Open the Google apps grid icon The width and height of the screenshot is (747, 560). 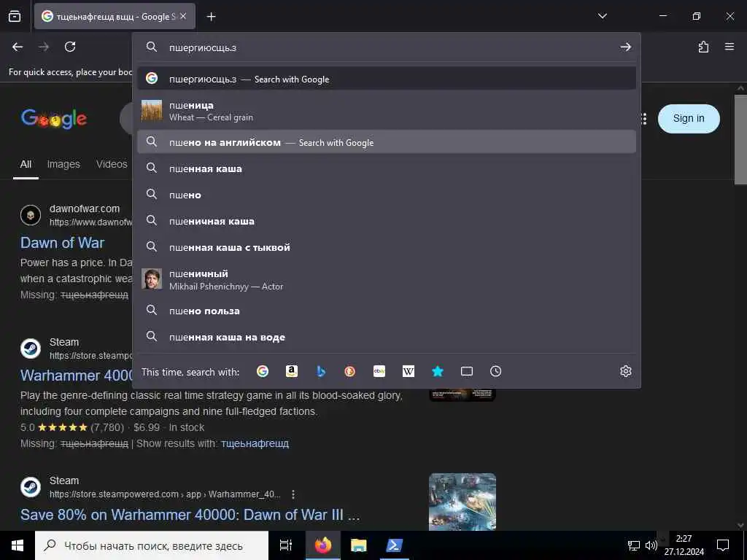[x=644, y=119]
